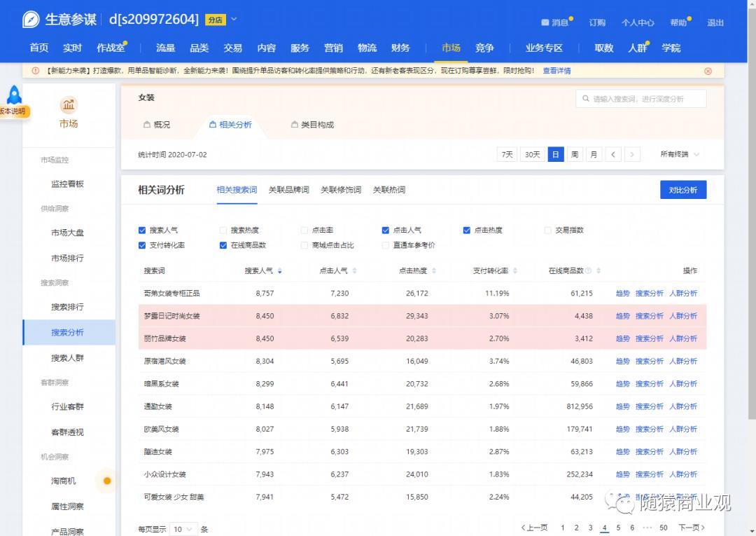Check the 点击率 checkbox
This screenshot has height=536, width=756.
pos(304,230)
